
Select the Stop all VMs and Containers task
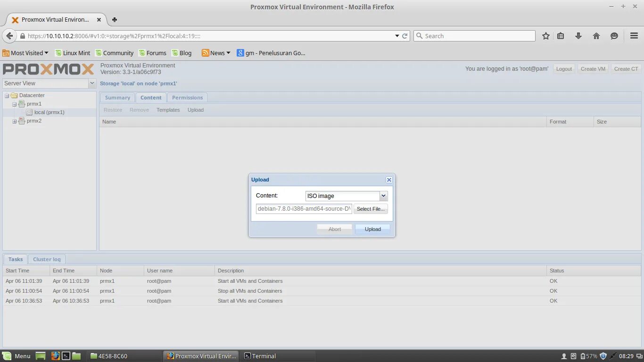[x=322, y=291]
